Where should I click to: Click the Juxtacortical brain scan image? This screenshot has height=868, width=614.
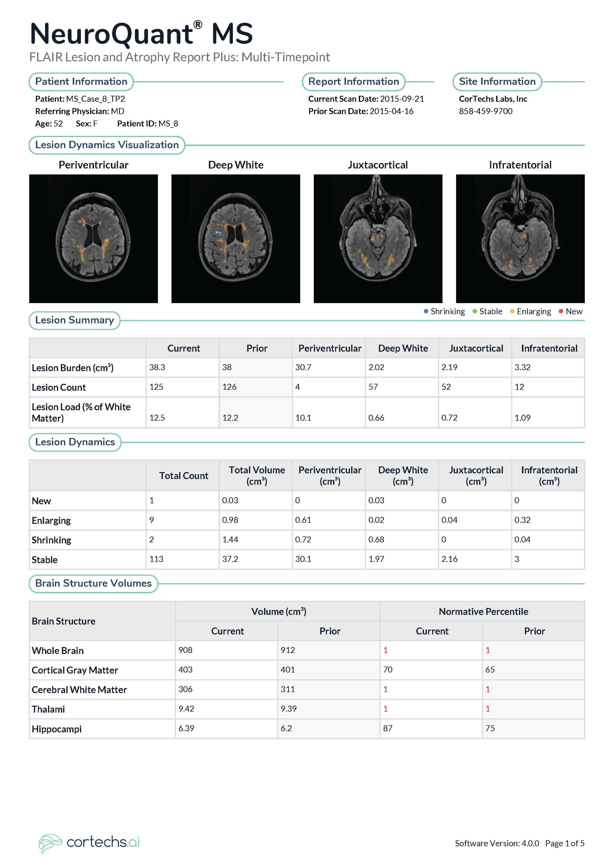click(x=378, y=239)
